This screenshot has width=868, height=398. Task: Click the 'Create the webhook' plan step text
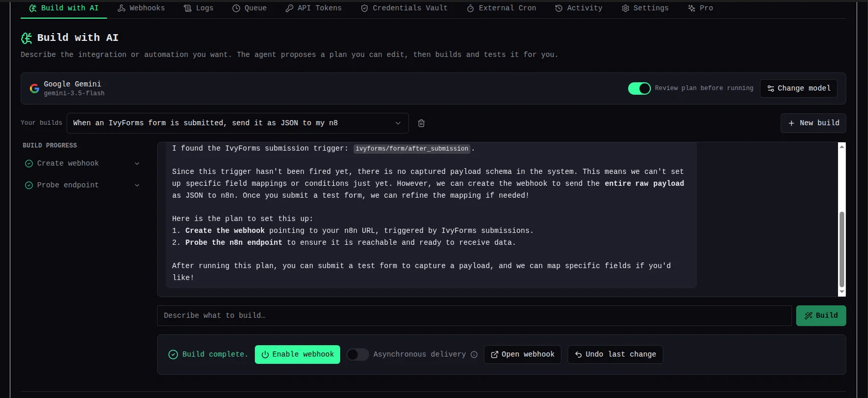point(225,231)
